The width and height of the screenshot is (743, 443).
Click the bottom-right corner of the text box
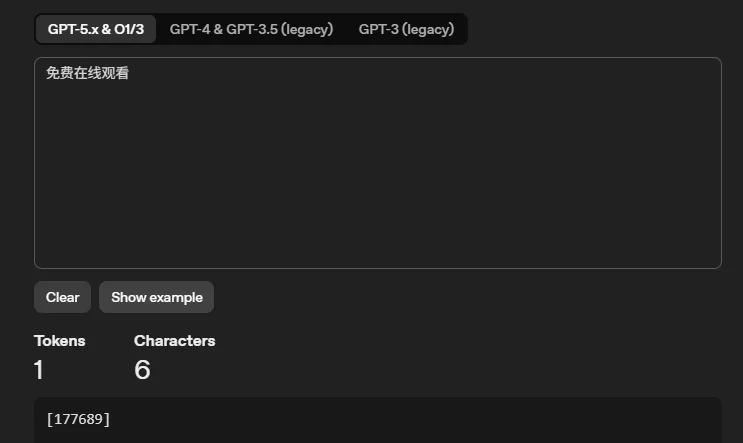tap(710, 258)
